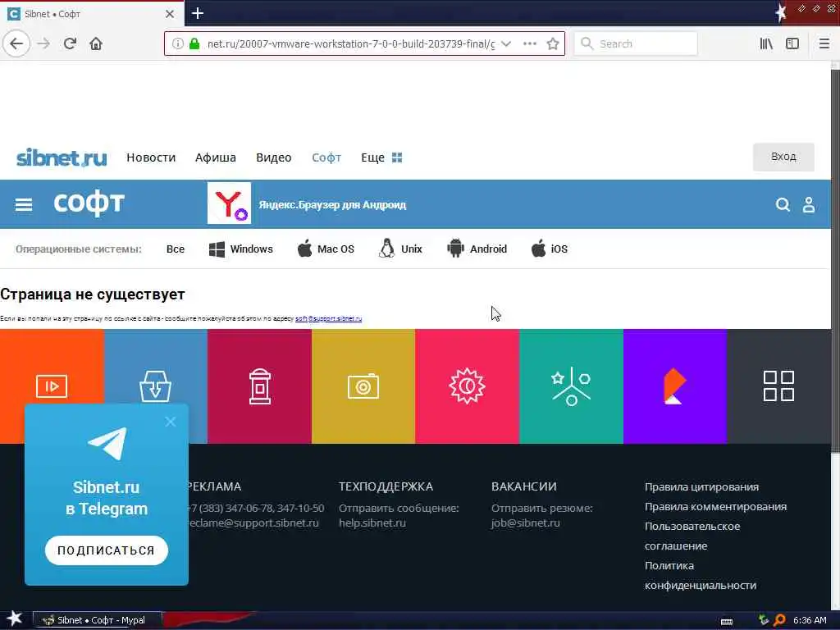Click the taskbar clock 6:36 AM
The height and width of the screenshot is (630, 840).
tap(810, 620)
